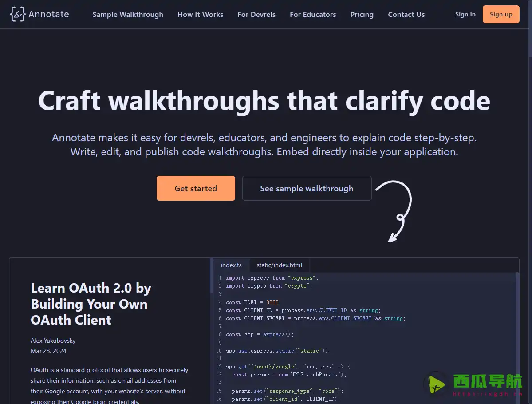Open the Sample Walkthrough page
Viewport: 532px width, 404px height.
point(127,14)
